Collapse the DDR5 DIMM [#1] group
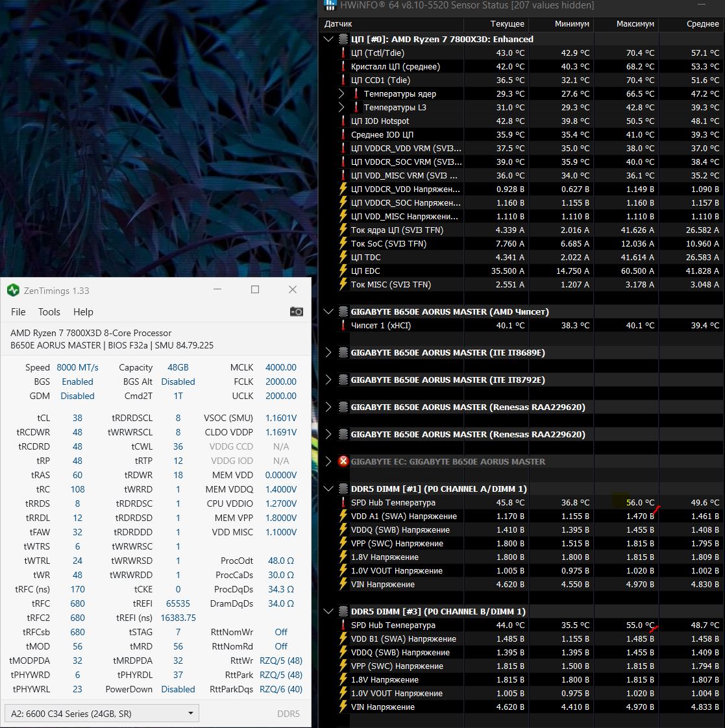Screen dimensions: 725x728 click(x=328, y=489)
